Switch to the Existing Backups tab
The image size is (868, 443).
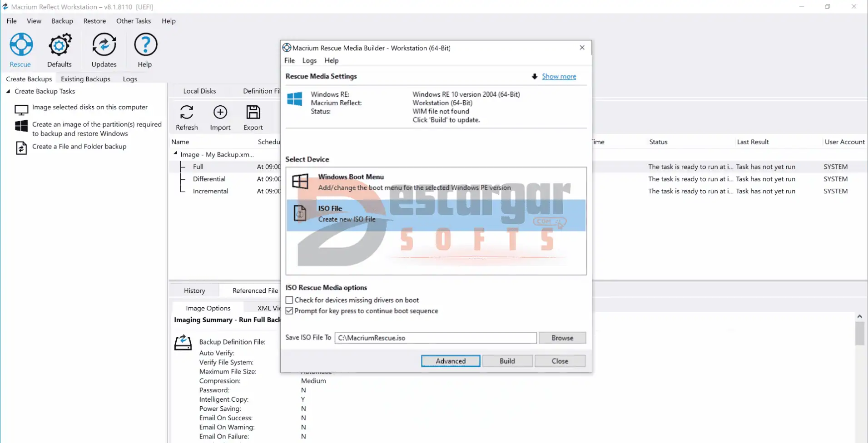(x=85, y=79)
